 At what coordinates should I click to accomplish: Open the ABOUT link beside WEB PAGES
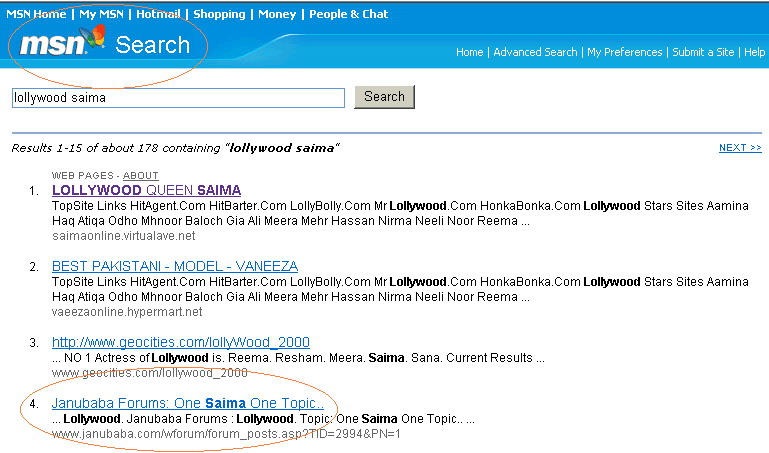pos(140,176)
